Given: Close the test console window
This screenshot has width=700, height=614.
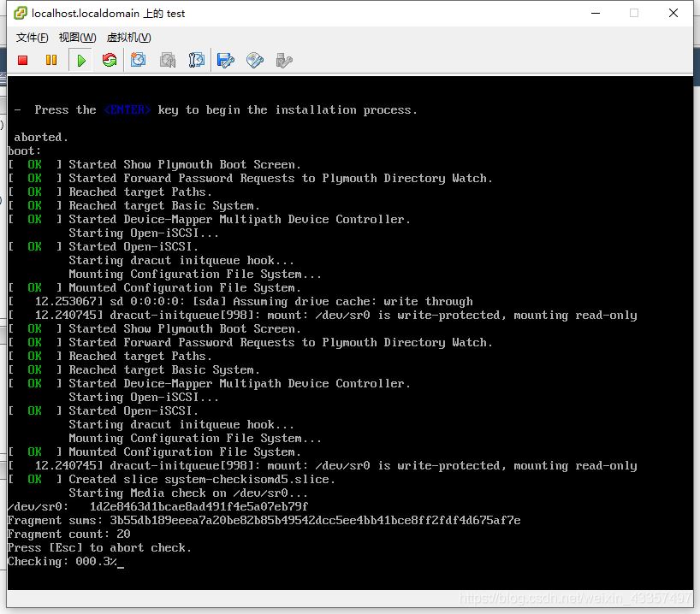Looking at the screenshot, I should [x=674, y=13].
